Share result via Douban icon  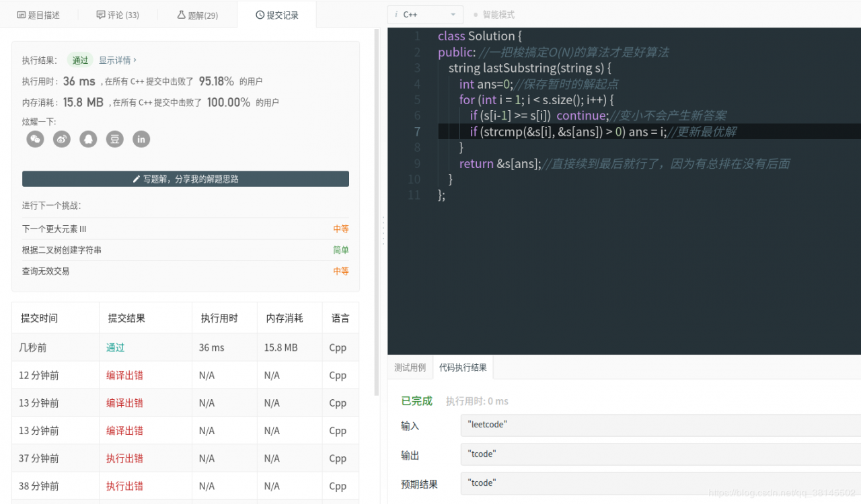click(115, 139)
